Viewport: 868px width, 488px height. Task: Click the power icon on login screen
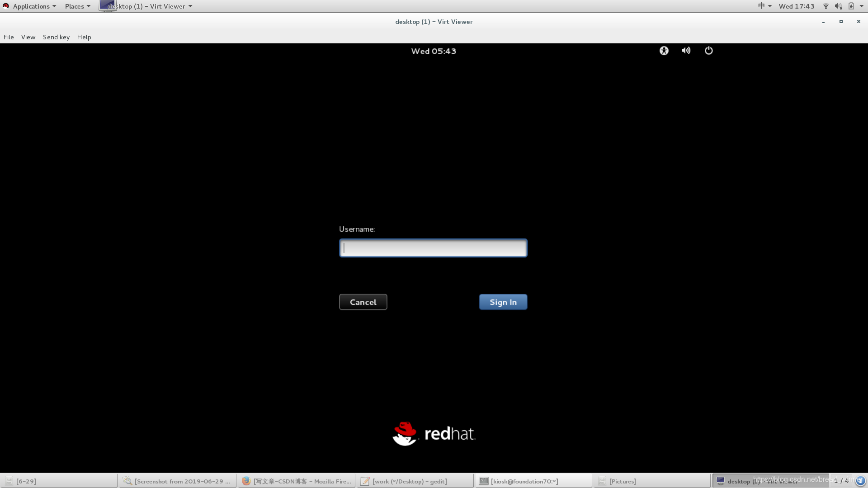[708, 51]
